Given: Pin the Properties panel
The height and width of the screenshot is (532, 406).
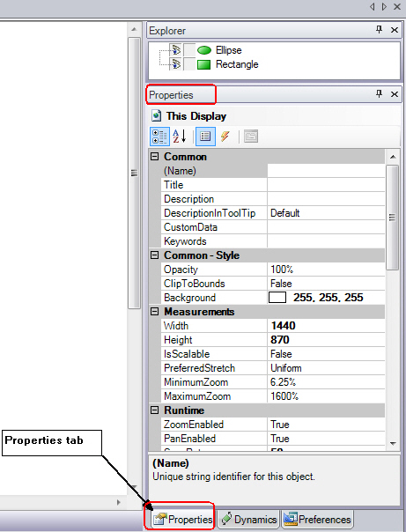Looking at the screenshot, I should pos(380,93).
